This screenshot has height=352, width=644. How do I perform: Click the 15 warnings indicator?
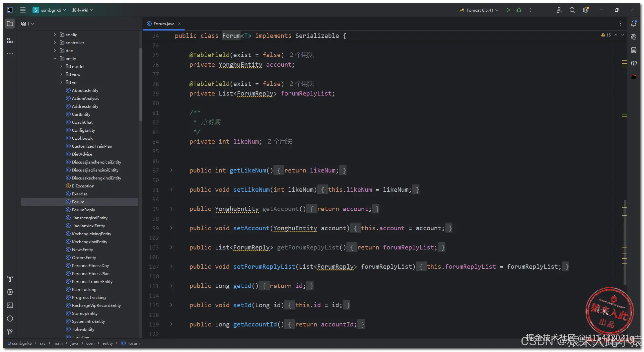(x=606, y=35)
